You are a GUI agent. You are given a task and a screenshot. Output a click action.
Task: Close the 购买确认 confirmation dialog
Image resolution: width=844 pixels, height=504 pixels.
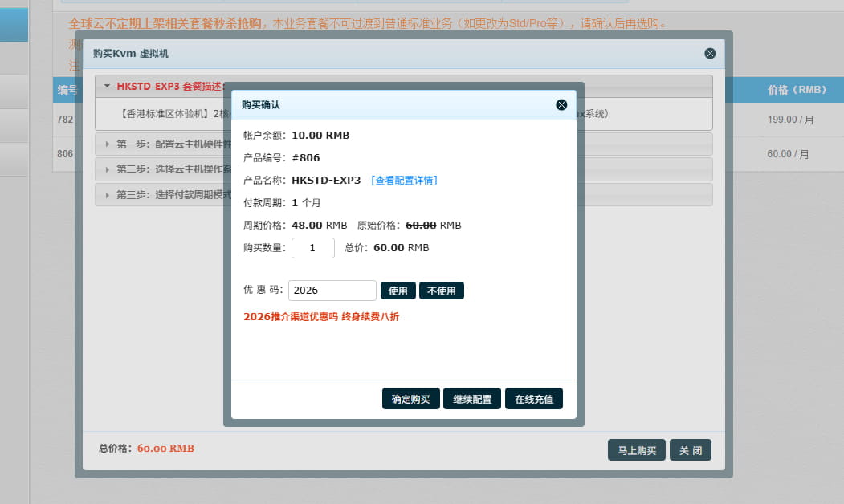[x=561, y=104]
